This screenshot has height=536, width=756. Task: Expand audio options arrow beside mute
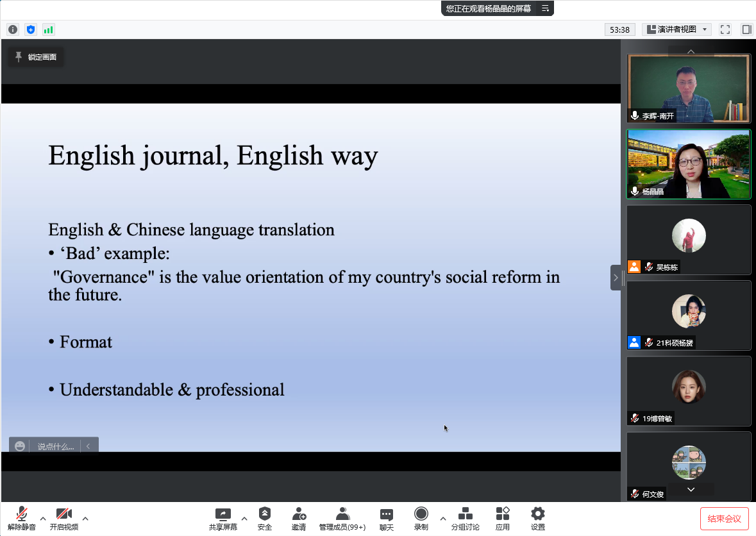click(x=43, y=518)
